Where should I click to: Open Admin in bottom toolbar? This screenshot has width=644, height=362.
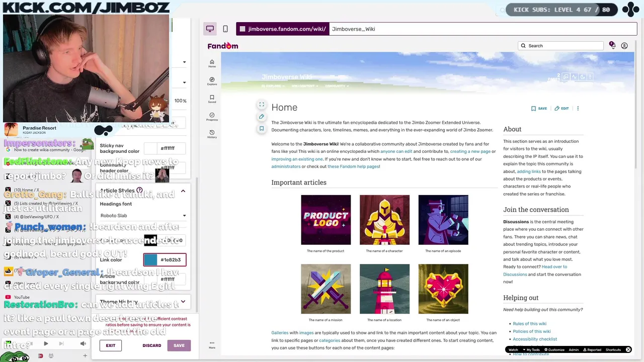coord(574,349)
